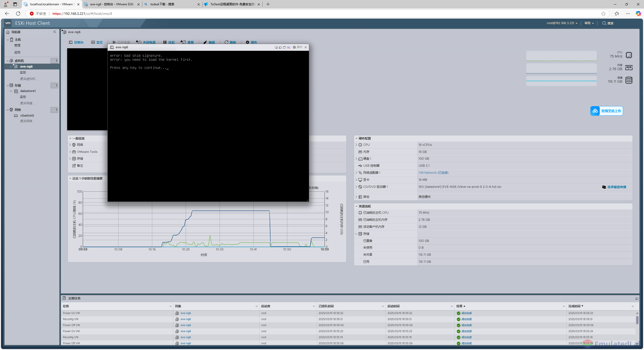Collapse the 资源消耗 resource consumption section
The height and width of the screenshot is (350, 644).
356,206
